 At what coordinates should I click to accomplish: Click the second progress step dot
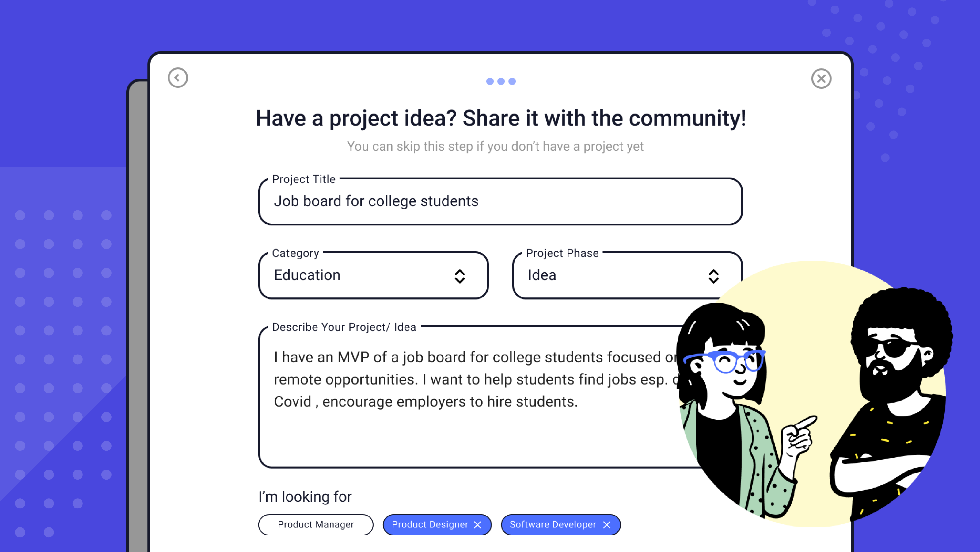(501, 82)
